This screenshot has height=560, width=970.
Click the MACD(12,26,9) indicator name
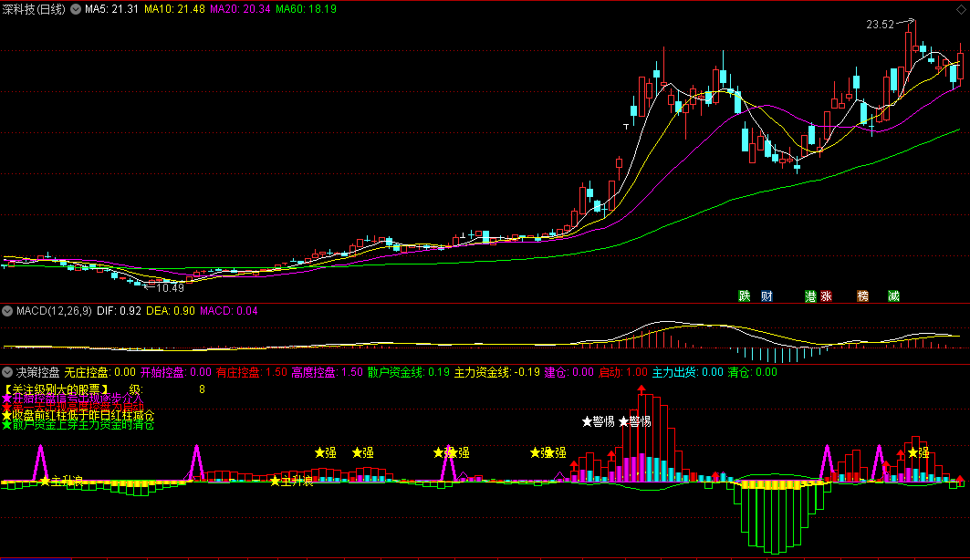click(x=54, y=311)
